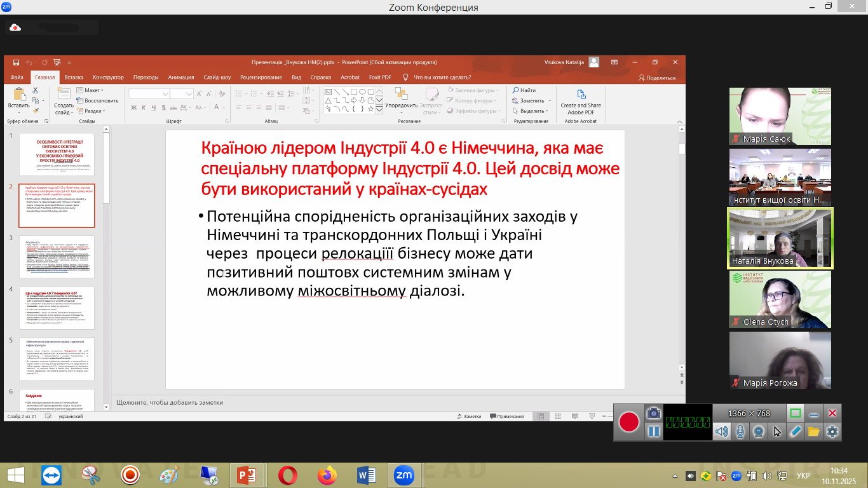Open the Заметки notes pane button
Viewport: 868px width, 488px height.
click(469, 417)
